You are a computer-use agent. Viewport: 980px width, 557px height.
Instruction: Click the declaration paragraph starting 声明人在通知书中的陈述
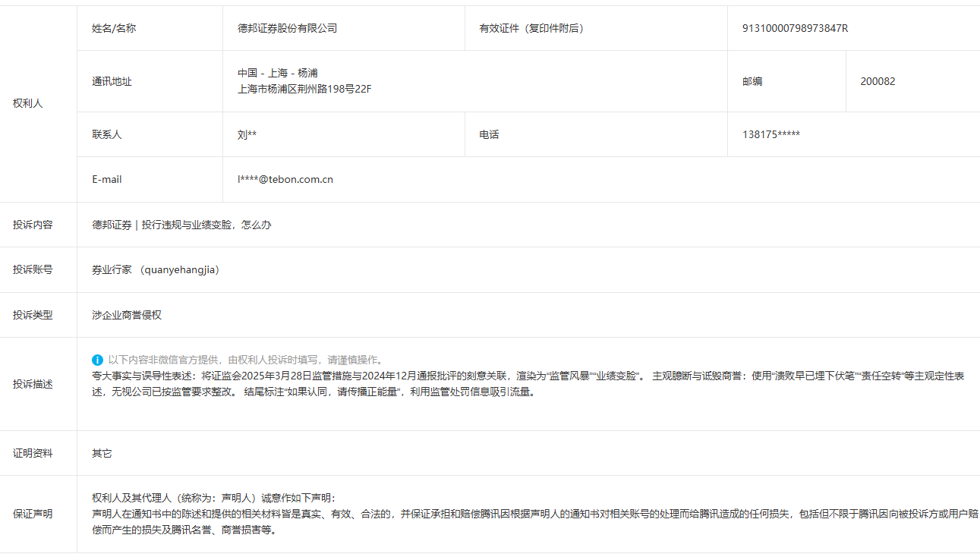(x=534, y=522)
